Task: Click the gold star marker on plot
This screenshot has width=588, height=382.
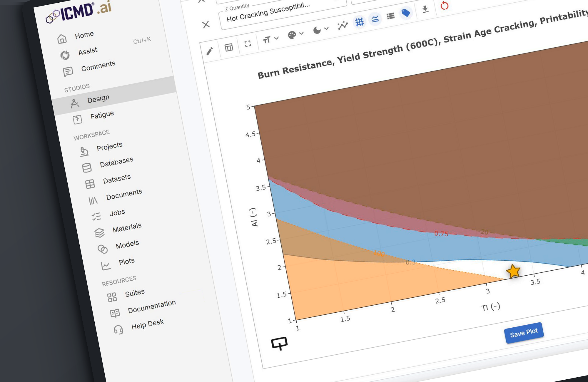Action: pyautogui.click(x=513, y=271)
